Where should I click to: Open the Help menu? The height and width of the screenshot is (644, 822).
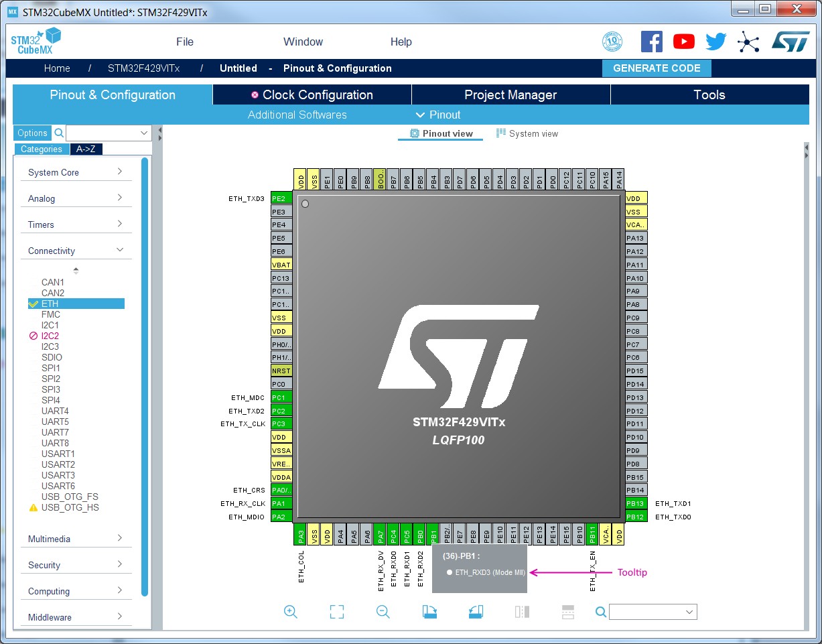(401, 42)
